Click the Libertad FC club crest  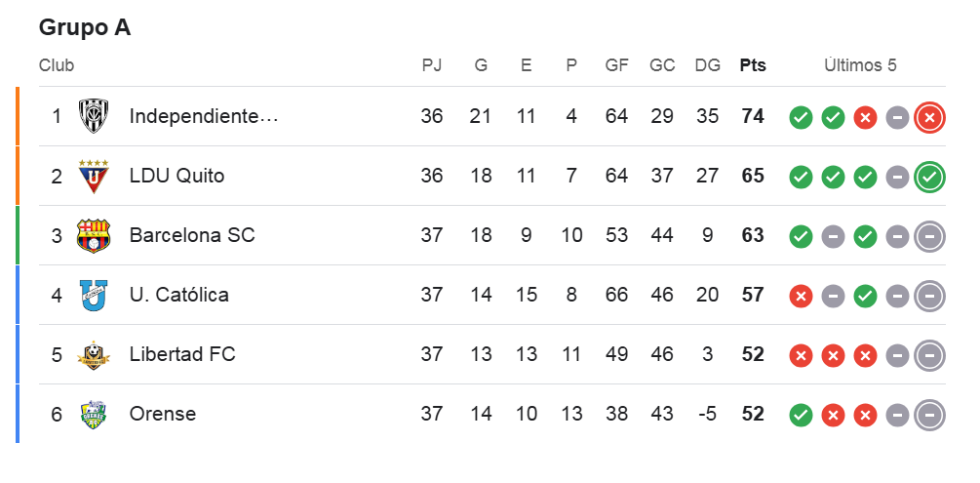coord(94,354)
